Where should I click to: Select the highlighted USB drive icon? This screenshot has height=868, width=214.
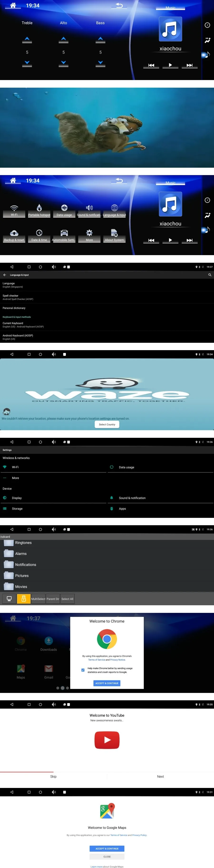pos(24,599)
